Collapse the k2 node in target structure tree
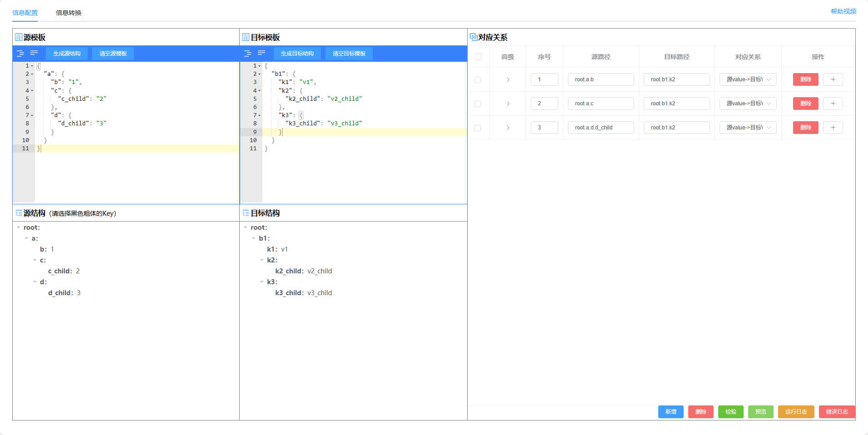This screenshot has height=435, width=868. click(x=262, y=260)
